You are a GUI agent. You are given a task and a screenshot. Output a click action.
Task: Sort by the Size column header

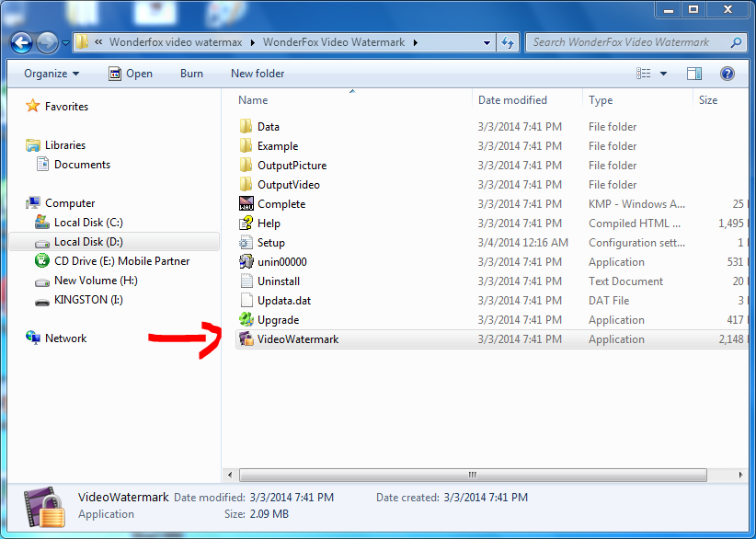point(708,99)
